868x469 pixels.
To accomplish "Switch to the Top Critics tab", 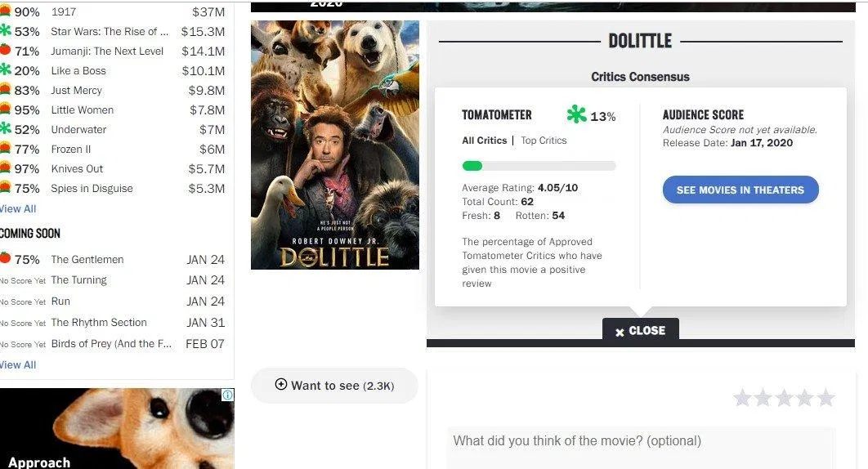I will click(x=544, y=141).
